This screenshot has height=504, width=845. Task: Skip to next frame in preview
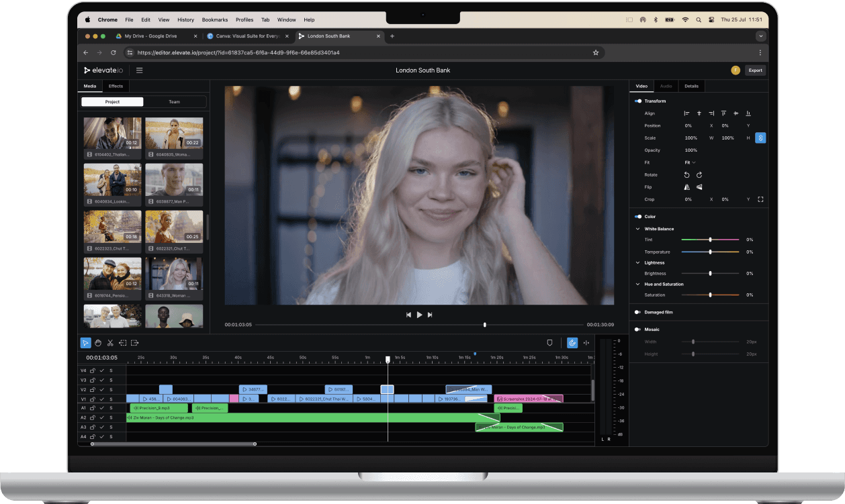(430, 315)
